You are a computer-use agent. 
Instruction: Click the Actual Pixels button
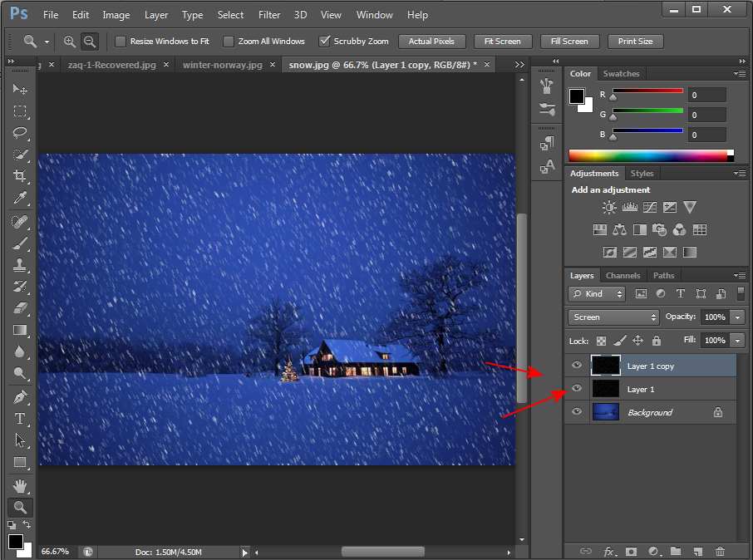point(431,42)
